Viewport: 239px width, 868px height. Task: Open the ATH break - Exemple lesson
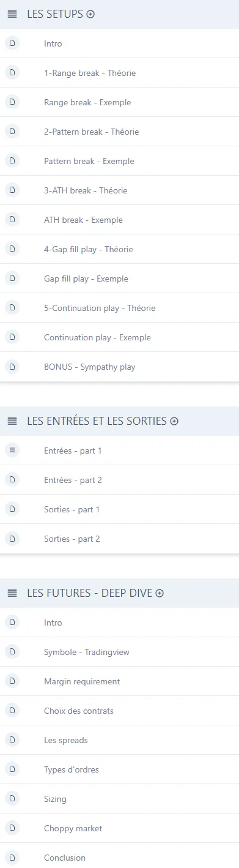119,220
